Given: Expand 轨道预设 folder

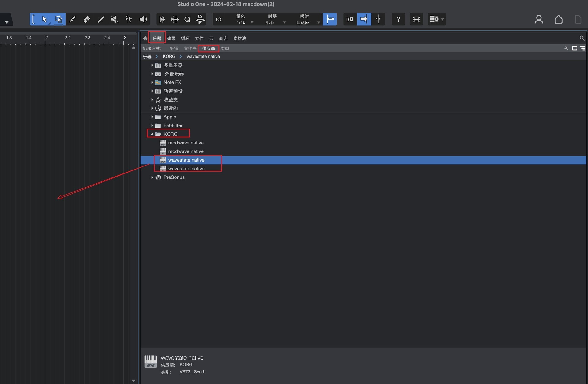Looking at the screenshot, I should (x=152, y=91).
